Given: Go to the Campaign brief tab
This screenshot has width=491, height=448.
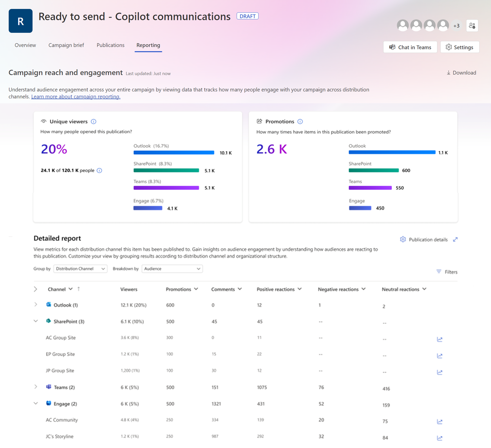Looking at the screenshot, I should 66,45.
